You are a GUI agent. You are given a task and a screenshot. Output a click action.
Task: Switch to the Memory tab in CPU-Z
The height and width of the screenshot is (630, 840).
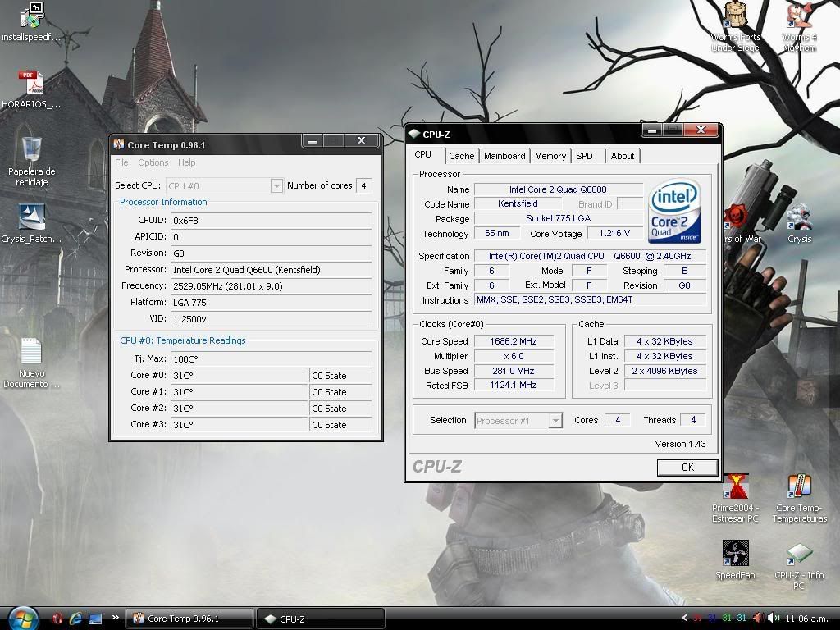(x=550, y=156)
